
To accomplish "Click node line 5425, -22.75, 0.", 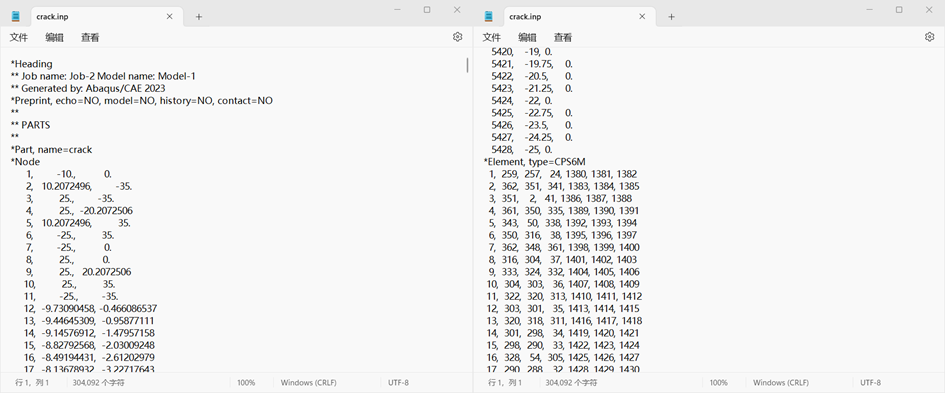I will 532,113.
